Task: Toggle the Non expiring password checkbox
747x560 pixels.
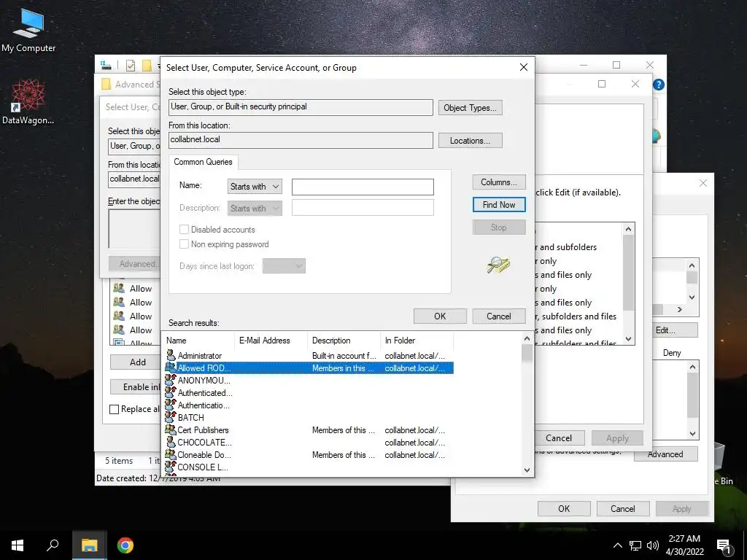Action: tap(184, 244)
